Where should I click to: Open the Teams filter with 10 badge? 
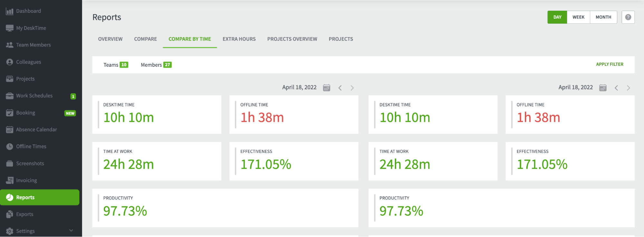[116, 65]
